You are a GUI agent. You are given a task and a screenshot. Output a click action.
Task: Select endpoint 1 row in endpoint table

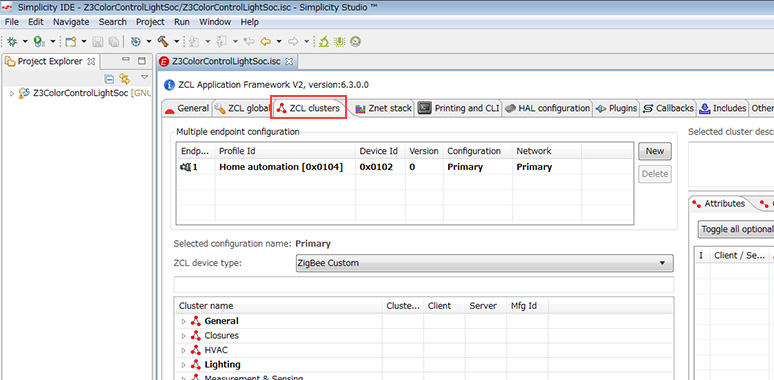coord(404,167)
